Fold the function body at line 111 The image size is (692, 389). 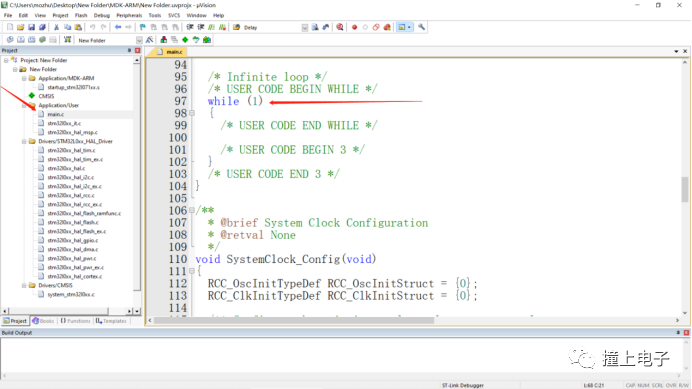[192, 271]
